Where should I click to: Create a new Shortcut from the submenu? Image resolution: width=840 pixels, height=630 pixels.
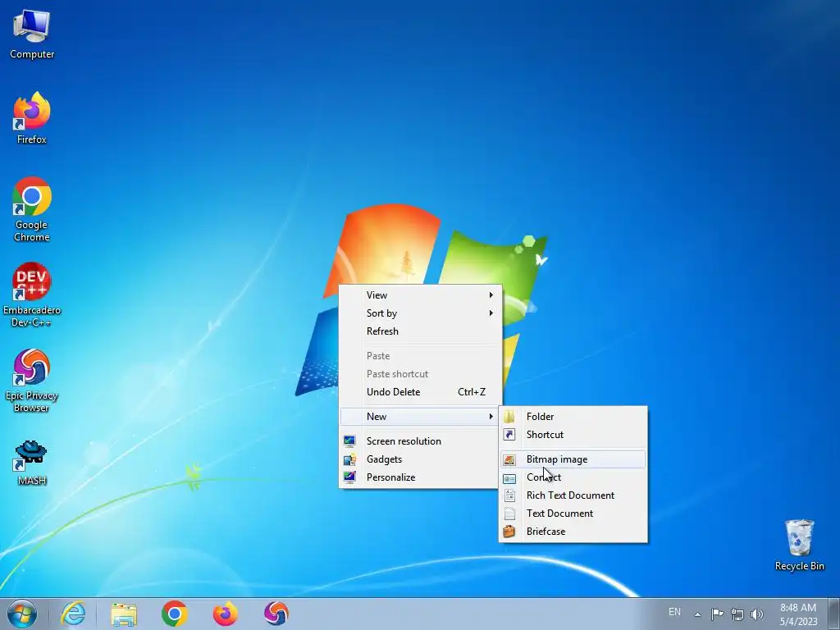click(573, 435)
